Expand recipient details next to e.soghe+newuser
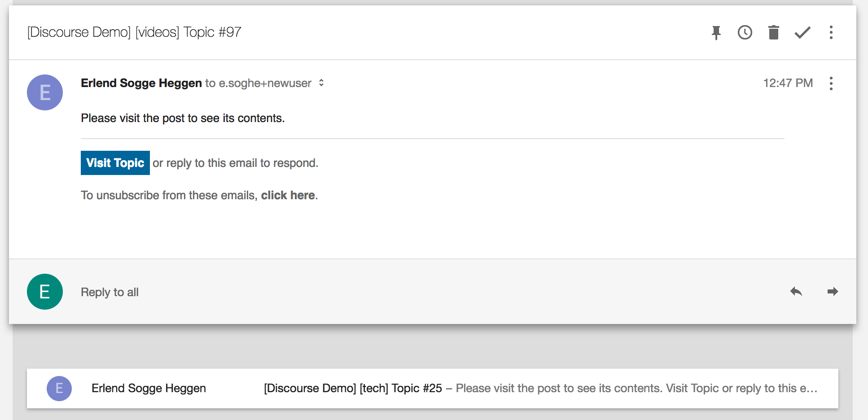Viewport: 868px width, 420px height. 321,83
